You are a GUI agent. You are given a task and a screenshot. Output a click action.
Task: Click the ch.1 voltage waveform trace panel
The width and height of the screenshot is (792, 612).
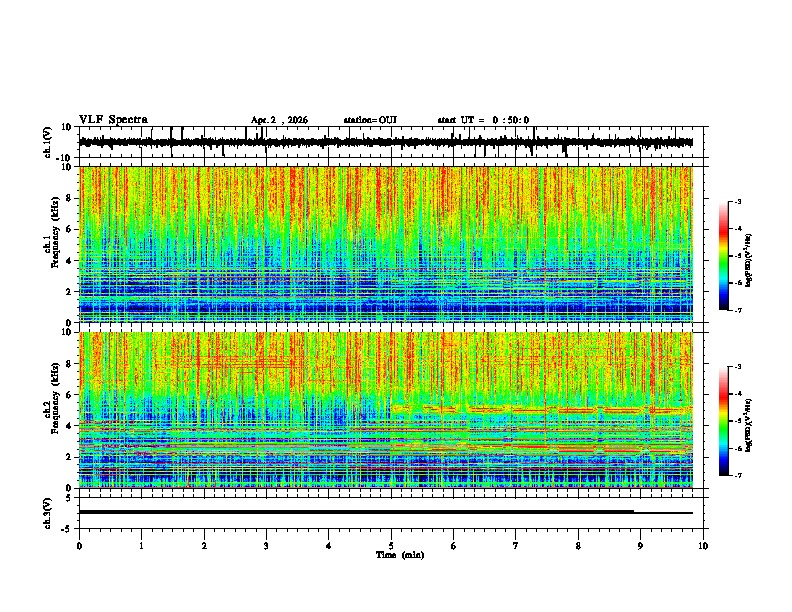tap(391, 142)
